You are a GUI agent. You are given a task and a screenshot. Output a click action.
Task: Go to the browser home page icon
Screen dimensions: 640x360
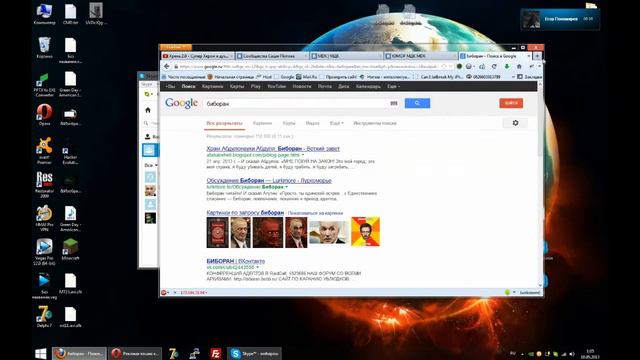[519, 66]
